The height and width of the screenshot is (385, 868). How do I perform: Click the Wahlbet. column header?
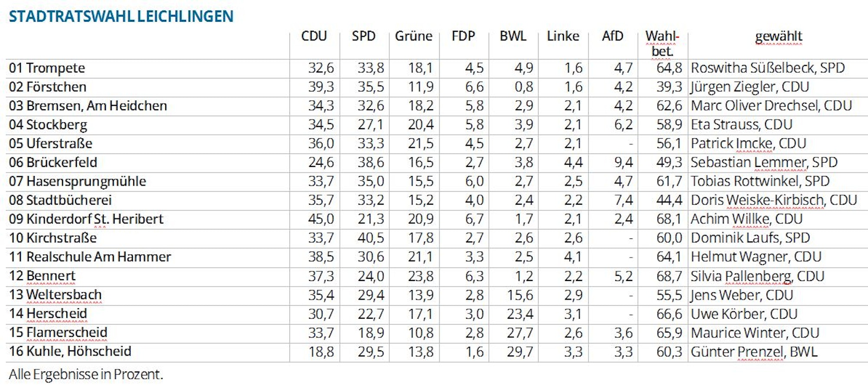click(x=662, y=43)
